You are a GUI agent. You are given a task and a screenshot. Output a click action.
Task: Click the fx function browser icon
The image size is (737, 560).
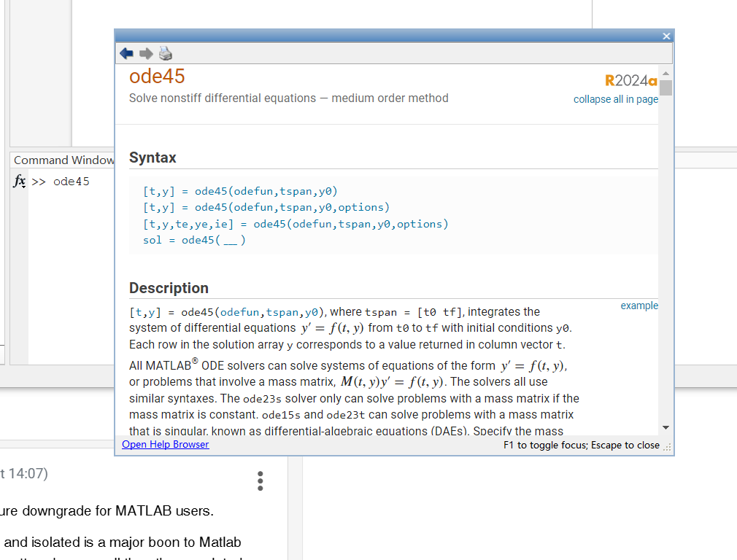point(20,182)
